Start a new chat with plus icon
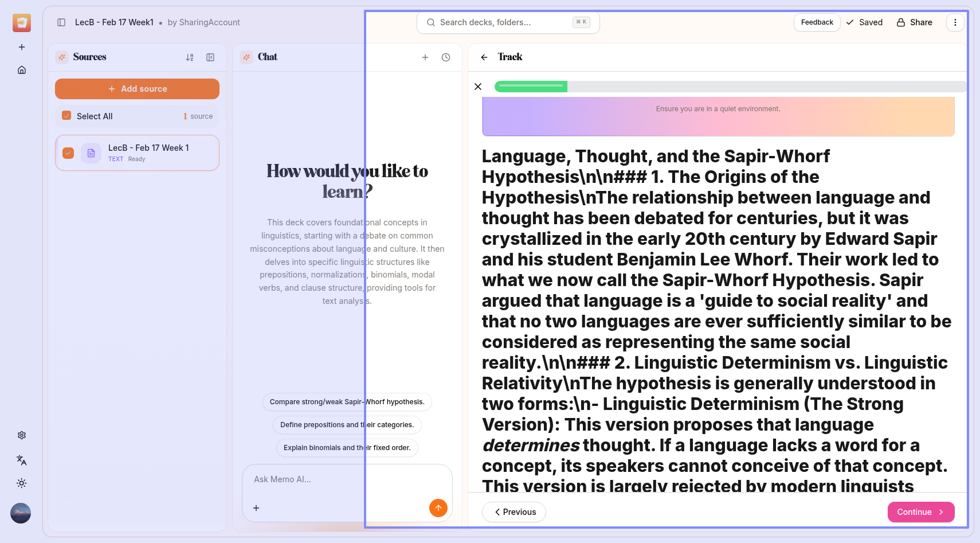This screenshot has height=543, width=980. (x=425, y=57)
